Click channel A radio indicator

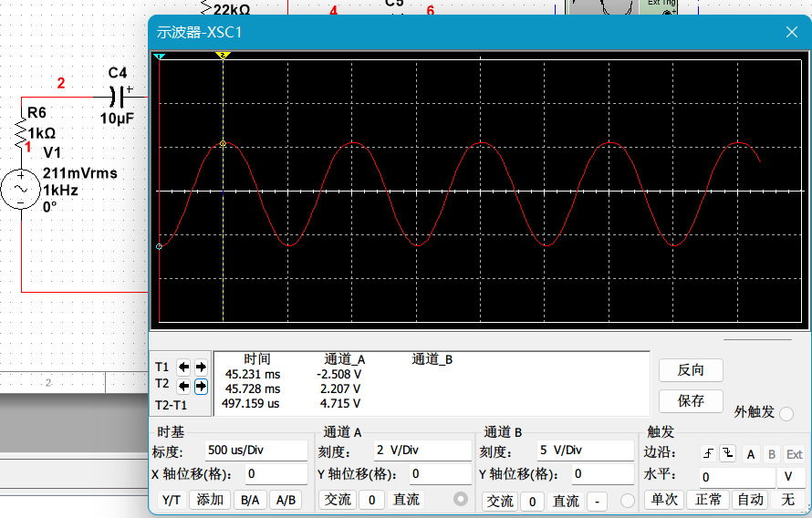(x=461, y=499)
